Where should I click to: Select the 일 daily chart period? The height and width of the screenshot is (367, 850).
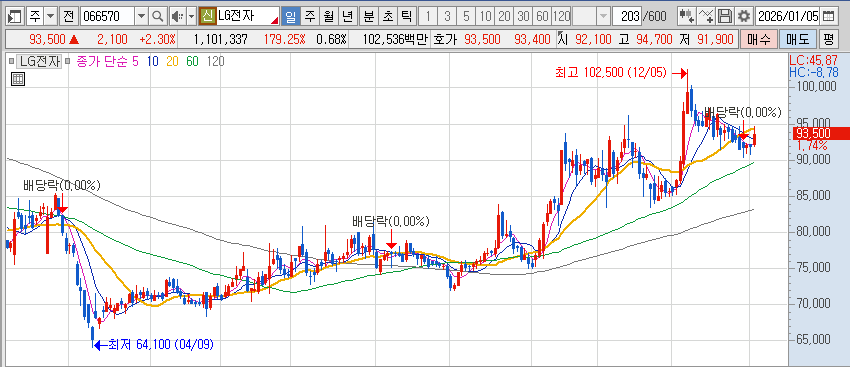coord(291,17)
